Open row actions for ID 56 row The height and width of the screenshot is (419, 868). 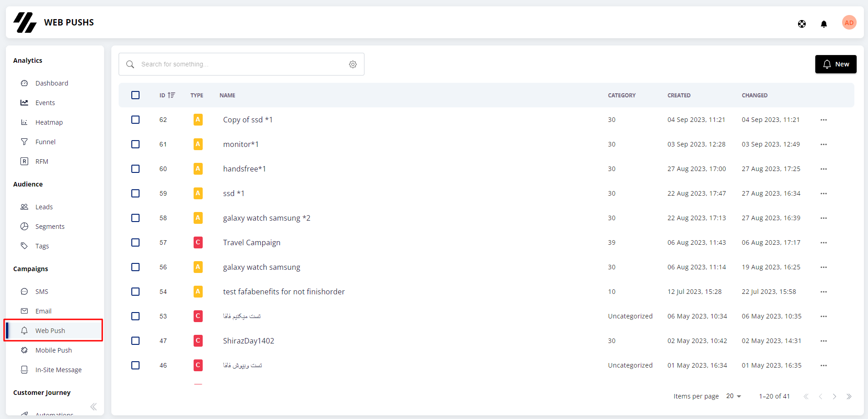coord(823,267)
